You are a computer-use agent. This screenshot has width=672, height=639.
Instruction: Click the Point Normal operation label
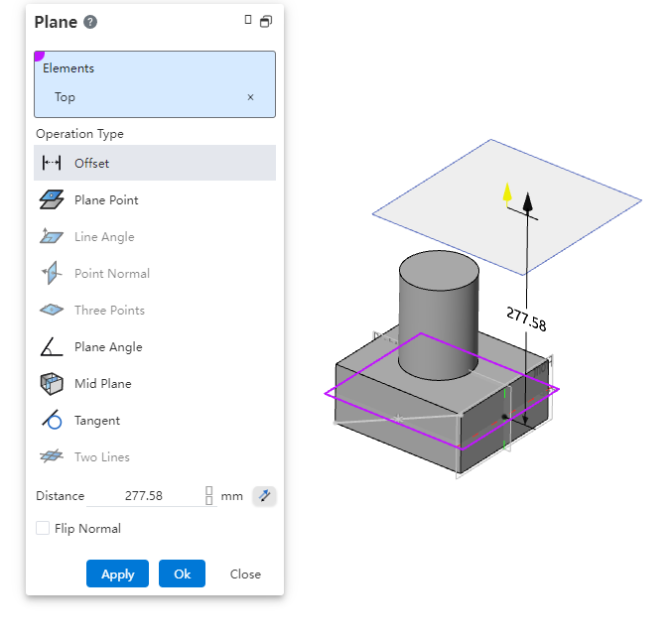112,273
